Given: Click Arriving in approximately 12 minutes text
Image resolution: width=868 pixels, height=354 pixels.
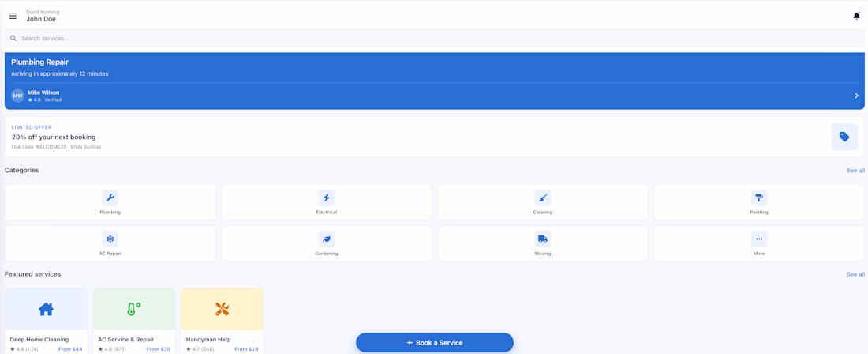Looking at the screenshot, I should (x=60, y=73).
